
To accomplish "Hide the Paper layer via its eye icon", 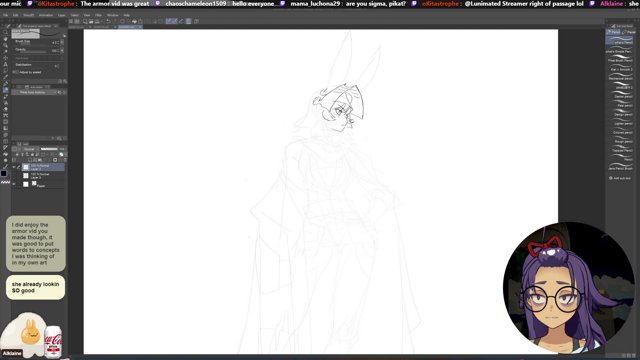I will pyautogui.click(x=14, y=184).
